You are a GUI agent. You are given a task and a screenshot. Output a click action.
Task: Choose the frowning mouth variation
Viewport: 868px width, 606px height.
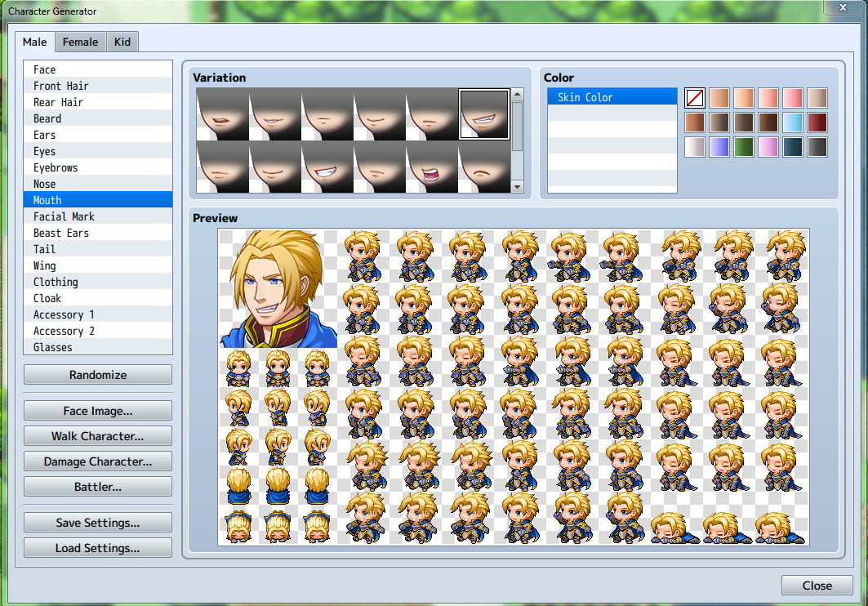click(484, 167)
